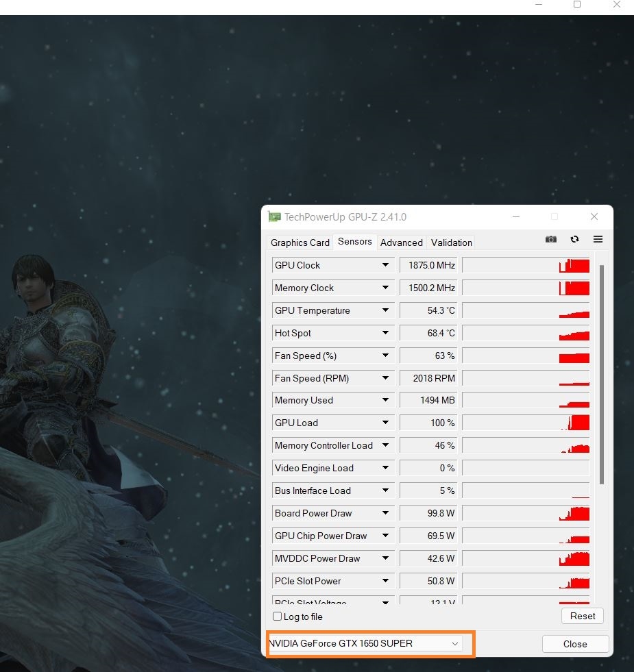This screenshot has width=634, height=672.
Task: Open the MVDDC Power Draw dropdown
Action: [x=385, y=558]
